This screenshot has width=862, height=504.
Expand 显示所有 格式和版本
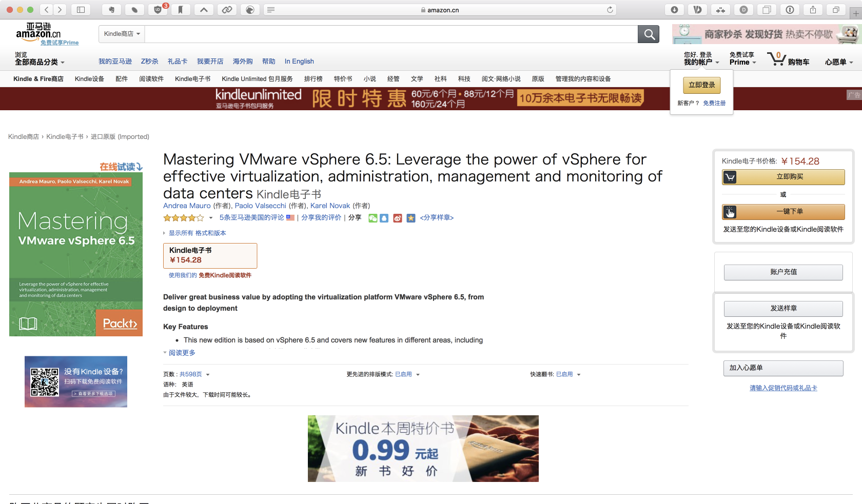[197, 233]
